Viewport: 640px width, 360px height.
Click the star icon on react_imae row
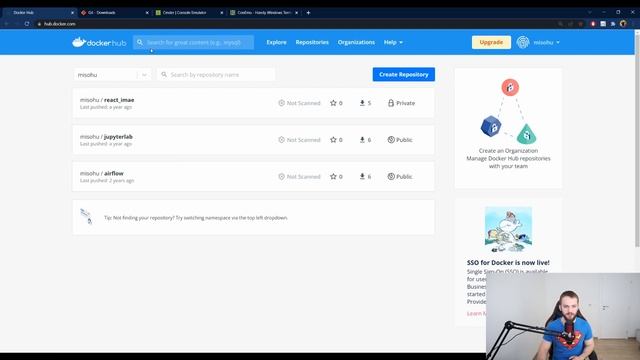[333, 103]
